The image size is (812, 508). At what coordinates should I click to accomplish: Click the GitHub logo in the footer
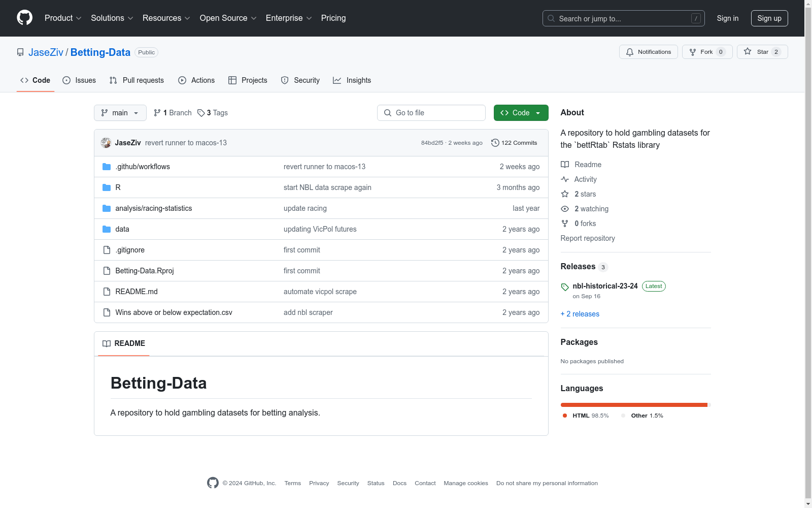213,483
